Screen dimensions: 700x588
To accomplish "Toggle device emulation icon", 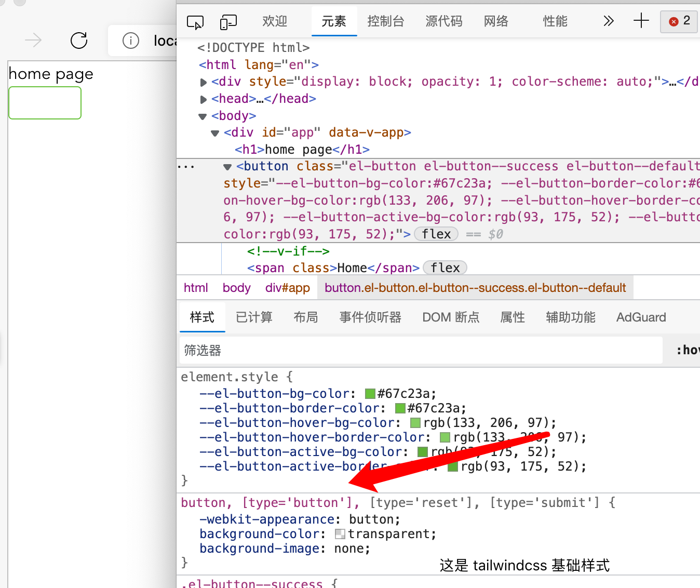I will coord(228,22).
